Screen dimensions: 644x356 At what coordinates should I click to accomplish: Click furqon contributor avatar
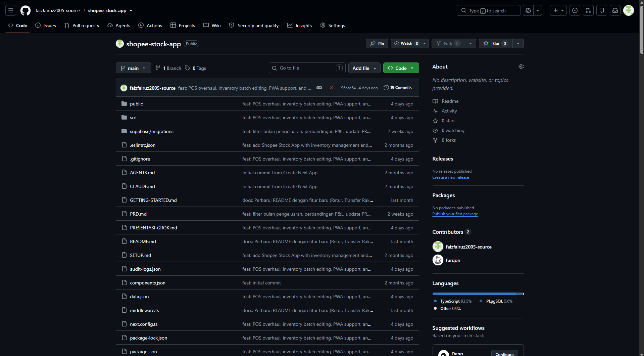[x=438, y=260]
